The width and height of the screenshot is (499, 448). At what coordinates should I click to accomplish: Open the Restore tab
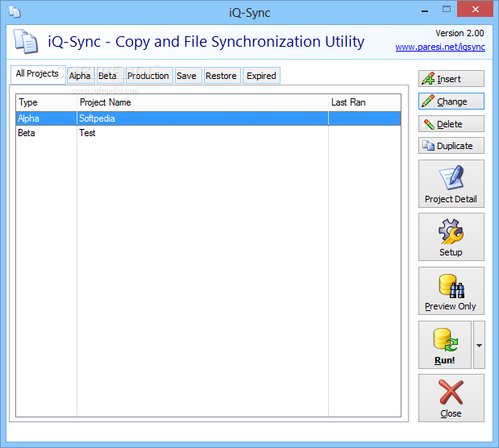click(x=222, y=76)
